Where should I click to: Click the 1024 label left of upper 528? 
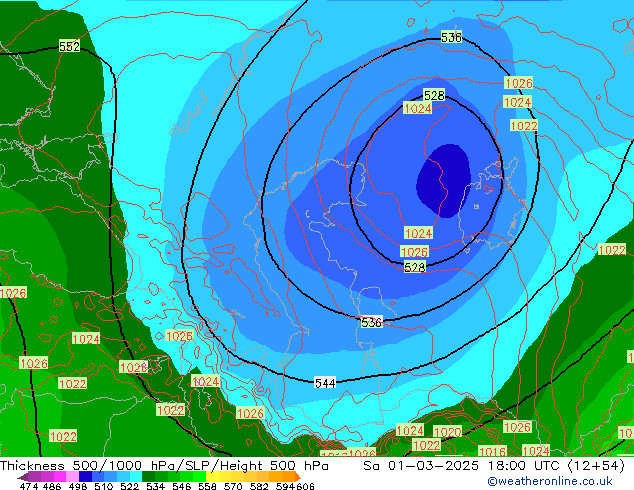(417, 108)
